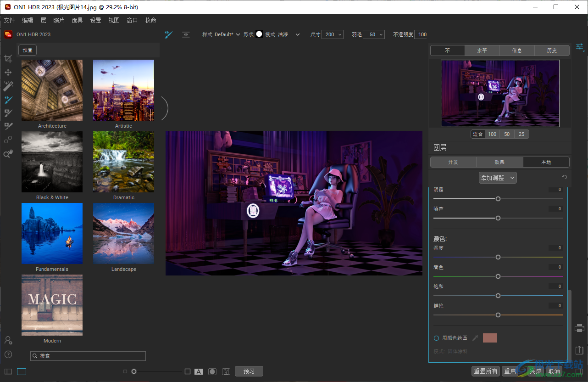Screen dimensions: 588x382
Task: Click the export/share icon on the right edge
Action: [579, 350]
